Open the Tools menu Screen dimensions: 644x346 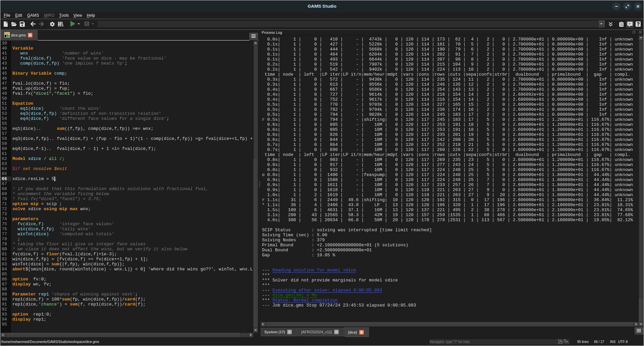point(64,15)
